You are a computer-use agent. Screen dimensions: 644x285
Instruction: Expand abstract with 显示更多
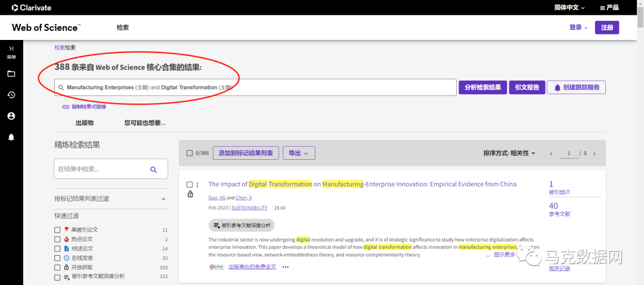pos(504,255)
